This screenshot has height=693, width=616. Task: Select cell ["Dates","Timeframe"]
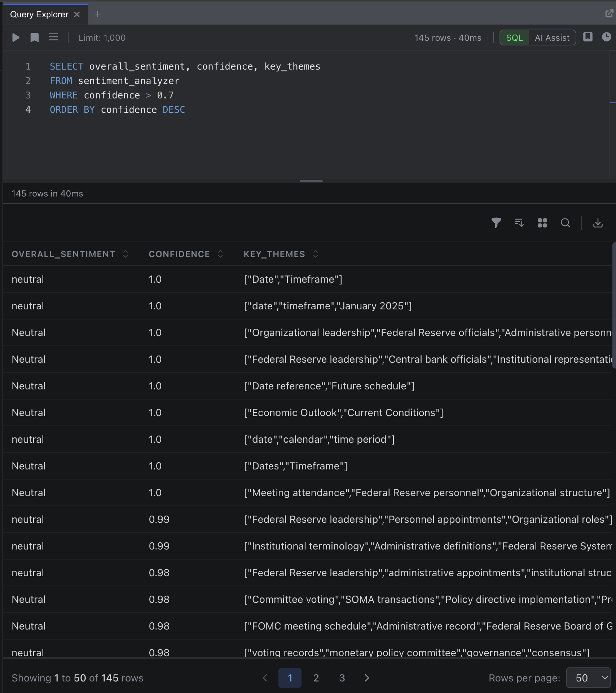coord(295,466)
